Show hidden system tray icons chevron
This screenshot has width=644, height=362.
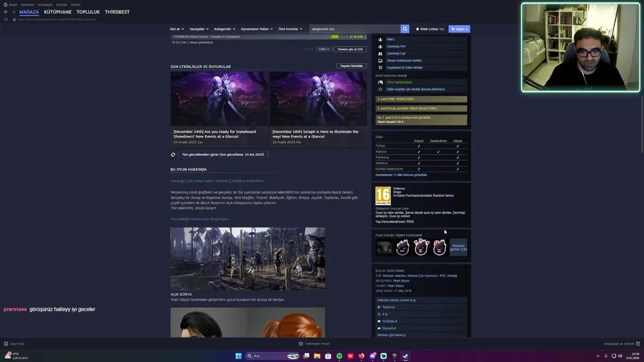[x=598, y=356]
